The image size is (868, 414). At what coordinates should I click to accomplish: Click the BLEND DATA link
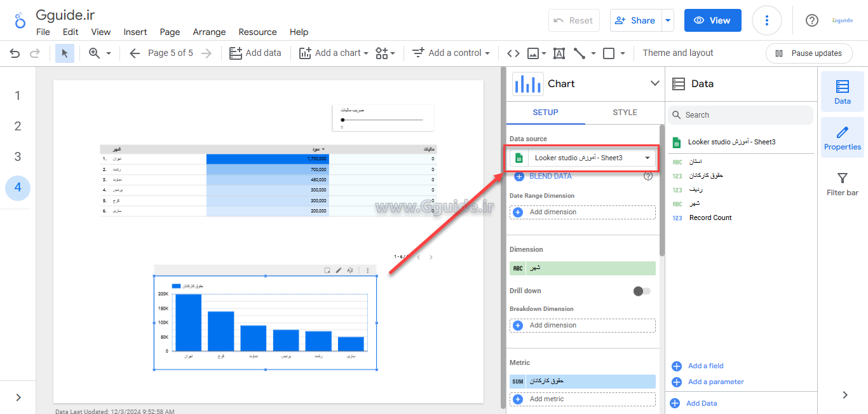point(550,176)
